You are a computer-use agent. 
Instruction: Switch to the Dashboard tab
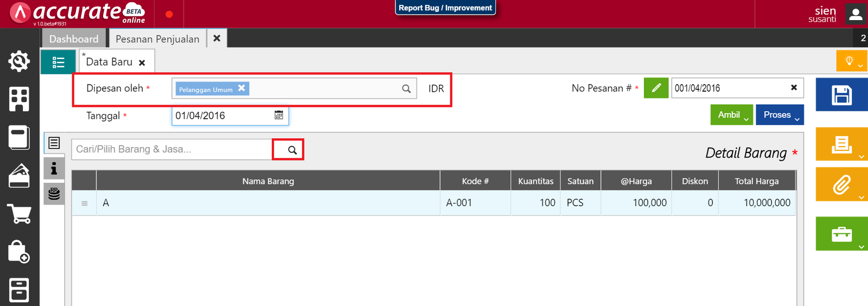pos(74,39)
